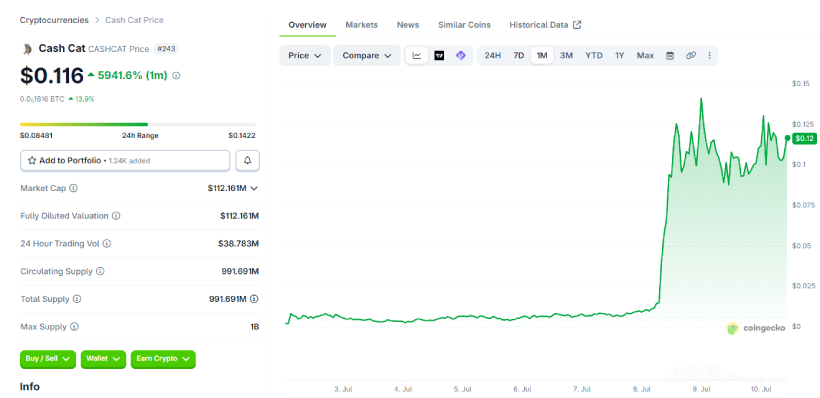Click the info icon beside 5941.6% (1m)

176,76
